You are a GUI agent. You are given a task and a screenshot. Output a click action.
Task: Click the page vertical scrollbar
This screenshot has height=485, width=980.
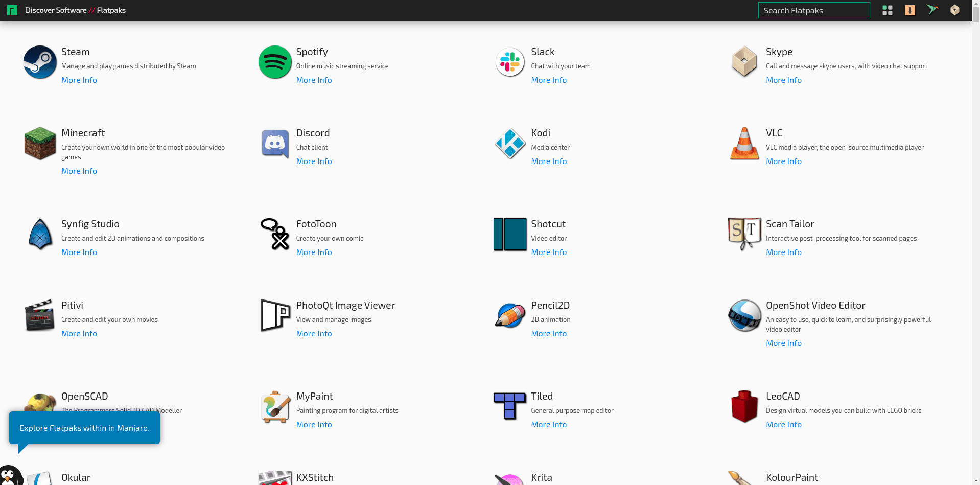tap(976, 242)
